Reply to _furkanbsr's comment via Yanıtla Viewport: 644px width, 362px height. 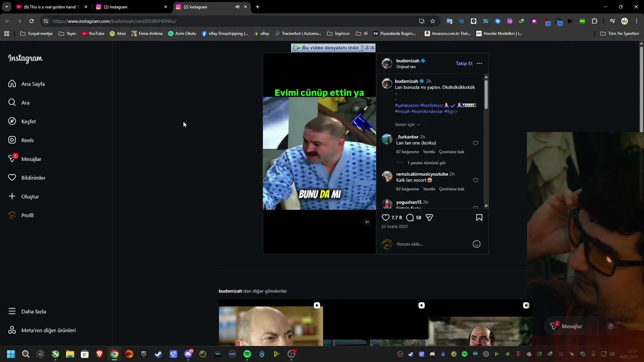pyautogui.click(x=429, y=152)
